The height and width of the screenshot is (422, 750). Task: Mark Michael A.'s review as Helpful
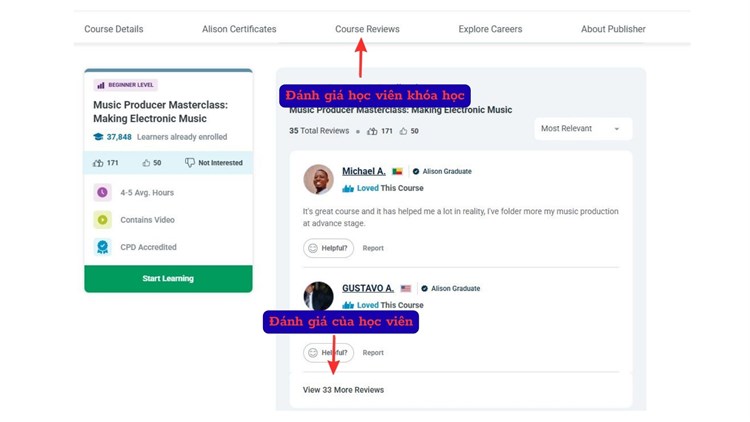point(328,248)
